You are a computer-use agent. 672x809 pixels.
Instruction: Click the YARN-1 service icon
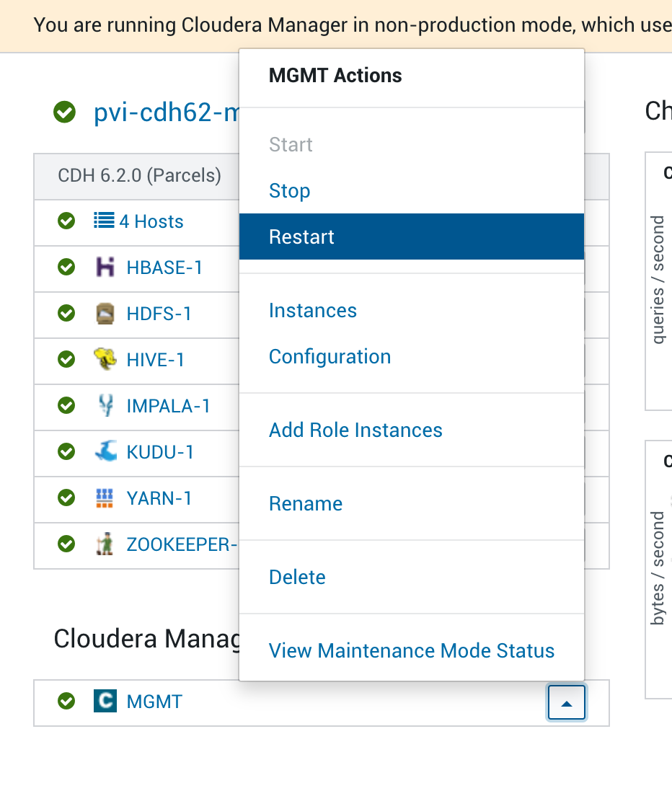click(105, 498)
